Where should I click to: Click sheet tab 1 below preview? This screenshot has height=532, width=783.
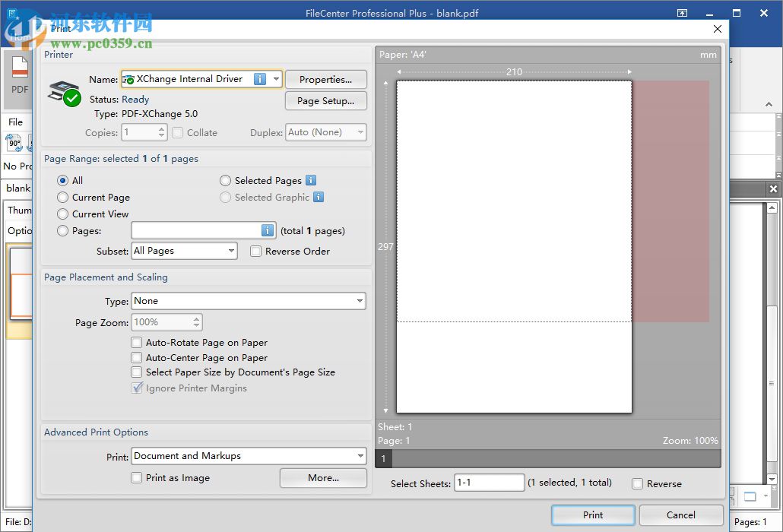(x=383, y=458)
